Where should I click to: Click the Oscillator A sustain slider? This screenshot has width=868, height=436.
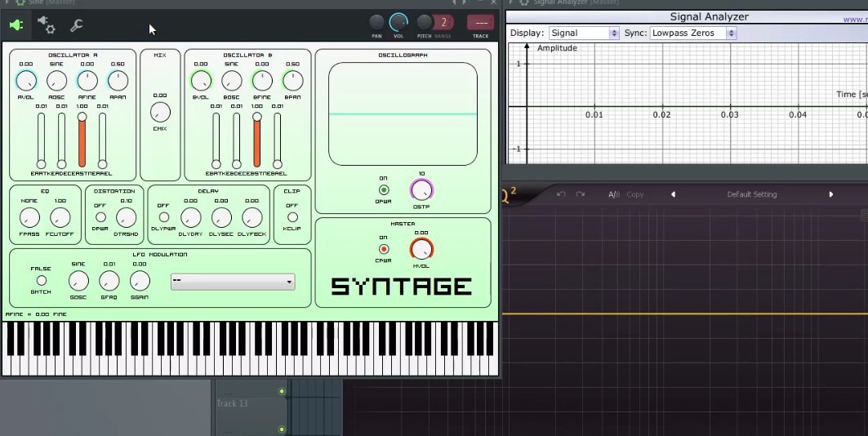82,140
